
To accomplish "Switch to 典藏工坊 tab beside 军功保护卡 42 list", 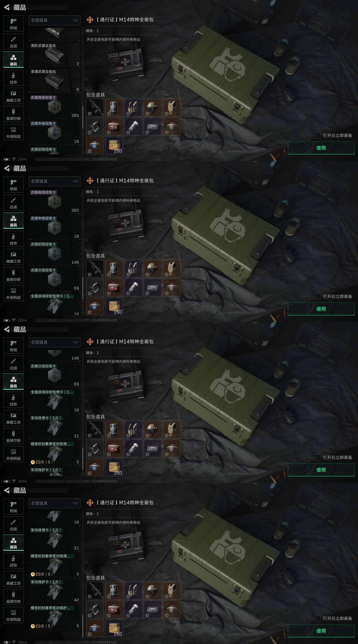I will 13,579.
